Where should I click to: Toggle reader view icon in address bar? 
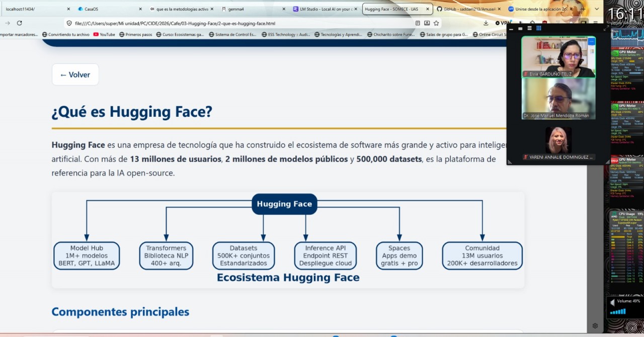(x=418, y=23)
